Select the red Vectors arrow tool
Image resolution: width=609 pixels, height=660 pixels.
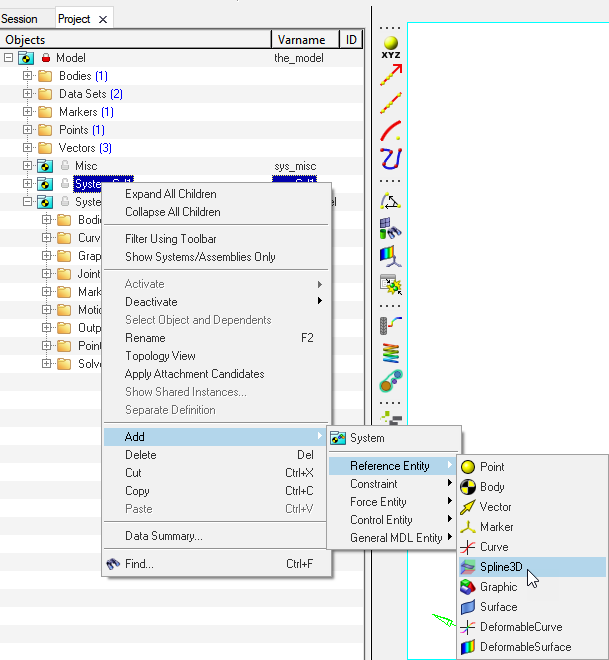tap(390, 71)
